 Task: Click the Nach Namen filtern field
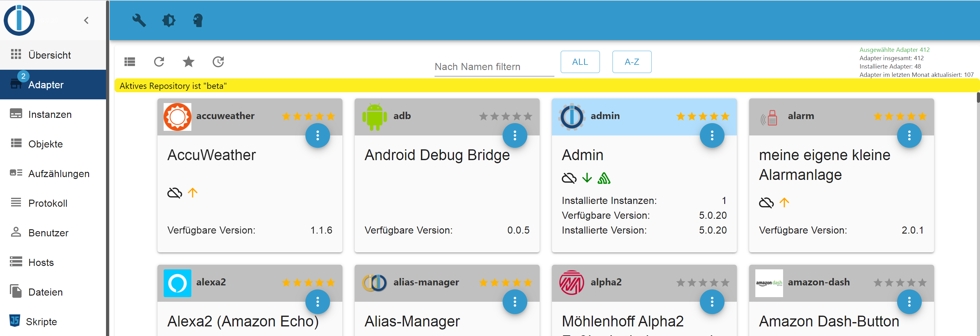pyautogui.click(x=494, y=67)
